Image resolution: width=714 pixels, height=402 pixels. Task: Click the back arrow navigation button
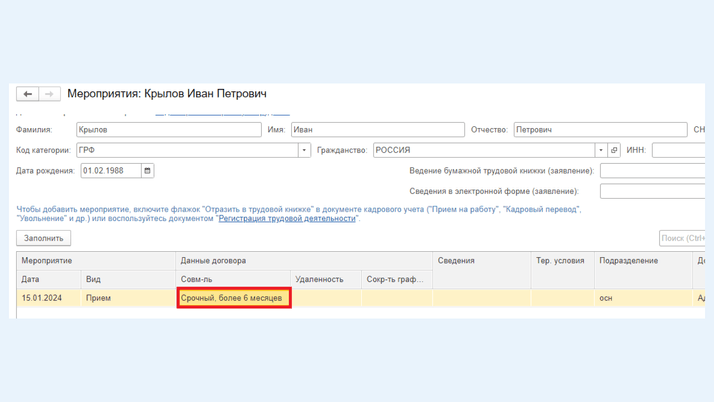click(28, 94)
